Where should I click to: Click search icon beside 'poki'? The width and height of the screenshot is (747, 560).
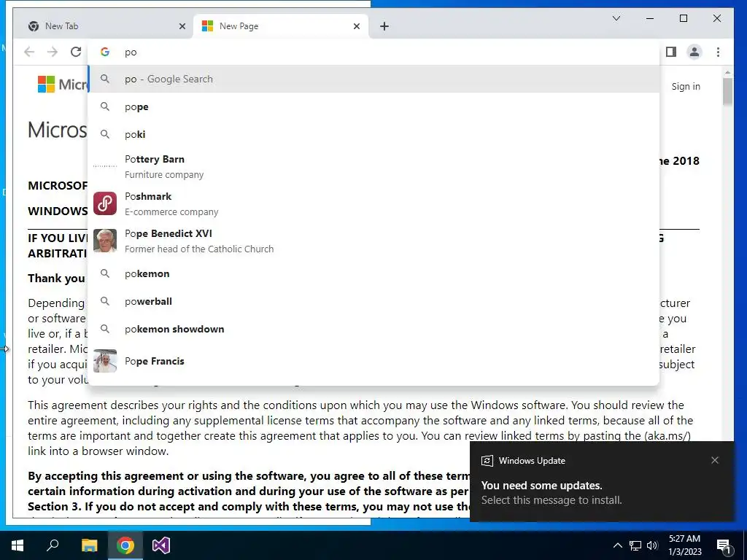point(105,134)
